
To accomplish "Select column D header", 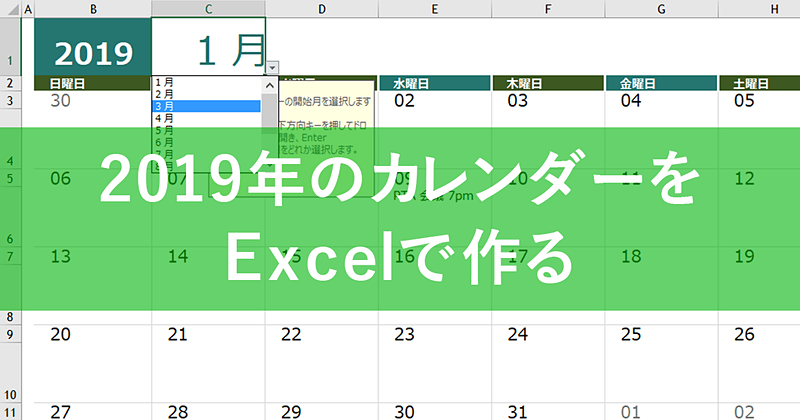I will [x=322, y=8].
